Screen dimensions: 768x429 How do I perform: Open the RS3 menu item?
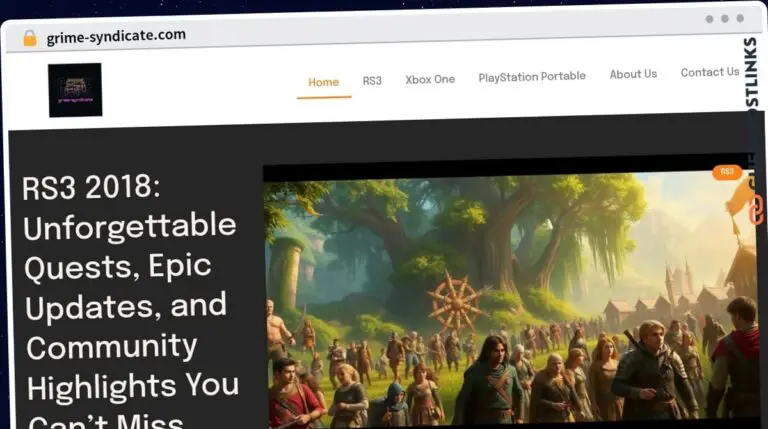[372, 81]
